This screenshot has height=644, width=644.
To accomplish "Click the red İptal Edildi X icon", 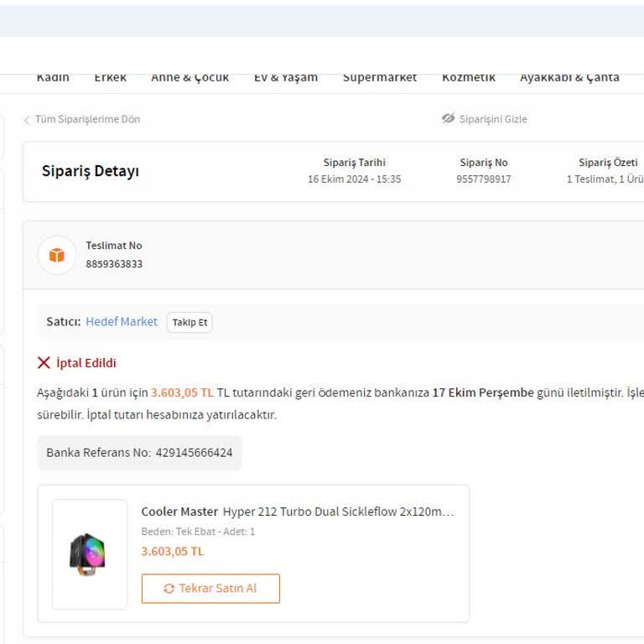I will (44, 363).
